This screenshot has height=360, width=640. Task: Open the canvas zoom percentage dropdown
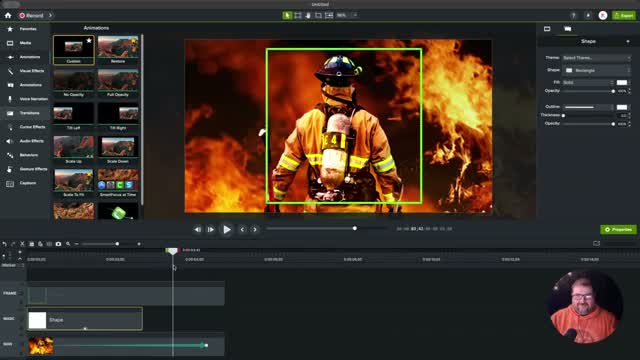coord(346,16)
